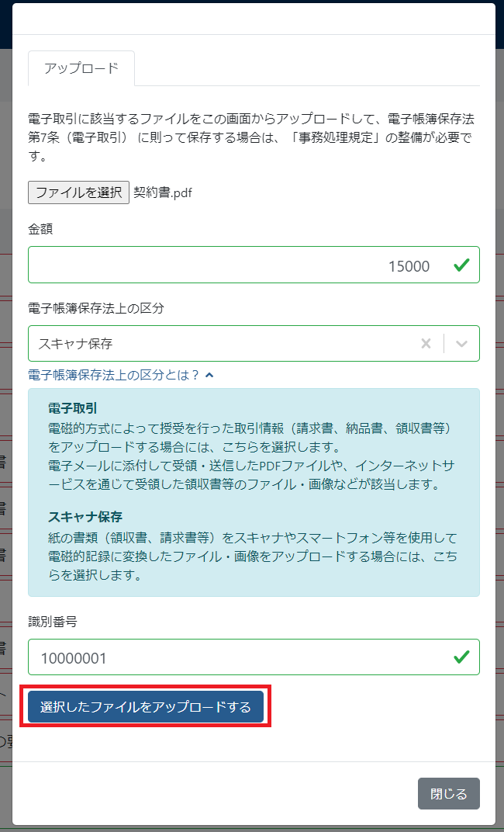Click the upward caret after 電子帳簿保存法上の区分とは？

[x=210, y=374]
